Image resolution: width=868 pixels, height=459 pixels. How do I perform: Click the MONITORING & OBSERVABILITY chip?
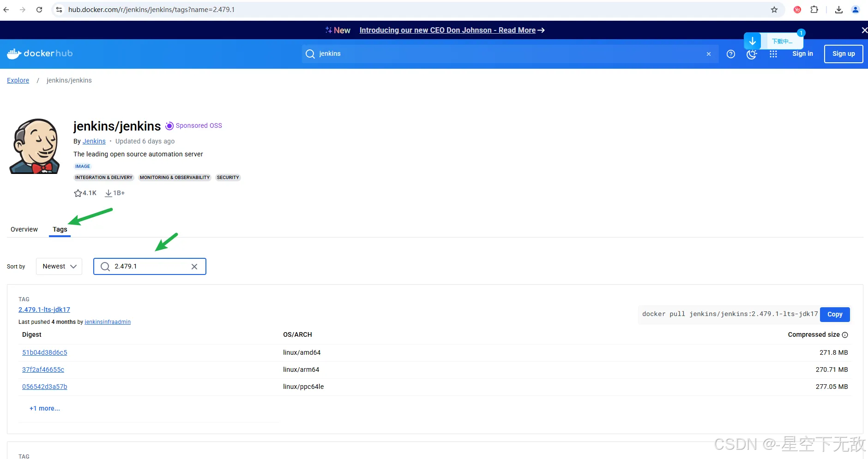[175, 178]
